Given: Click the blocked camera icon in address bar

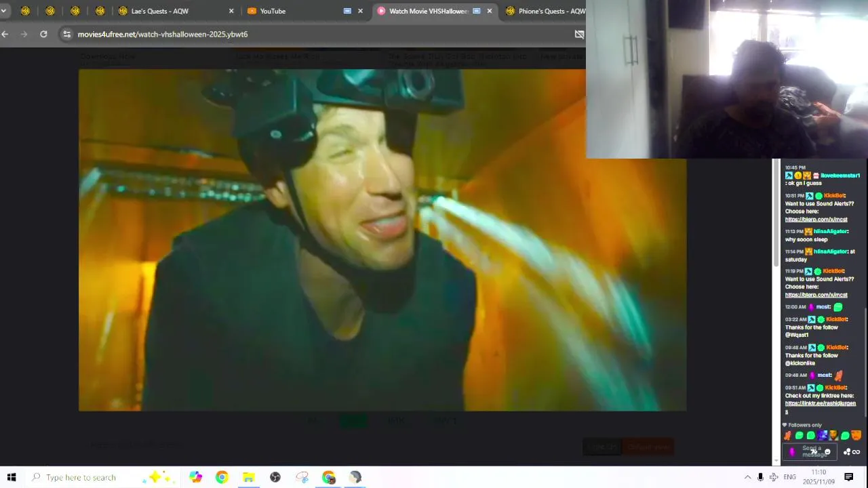Looking at the screenshot, I should pyautogui.click(x=579, y=34).
